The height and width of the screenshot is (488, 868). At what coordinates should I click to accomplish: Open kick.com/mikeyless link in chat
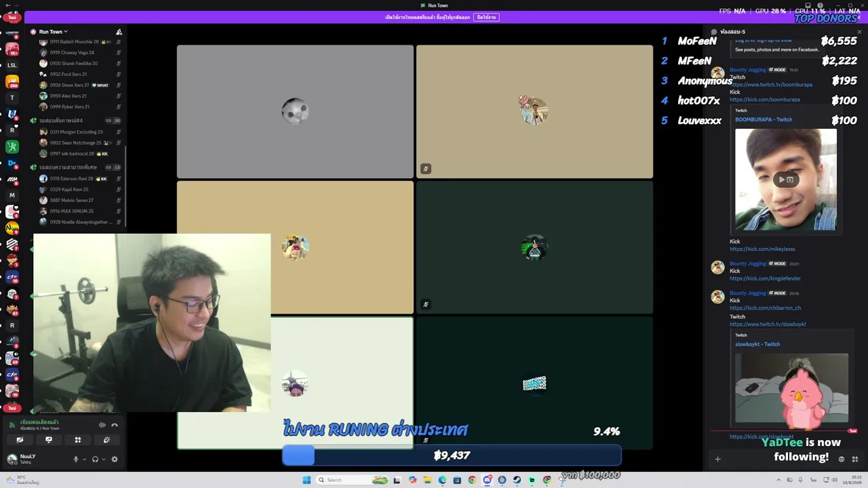tap(762, 249)
